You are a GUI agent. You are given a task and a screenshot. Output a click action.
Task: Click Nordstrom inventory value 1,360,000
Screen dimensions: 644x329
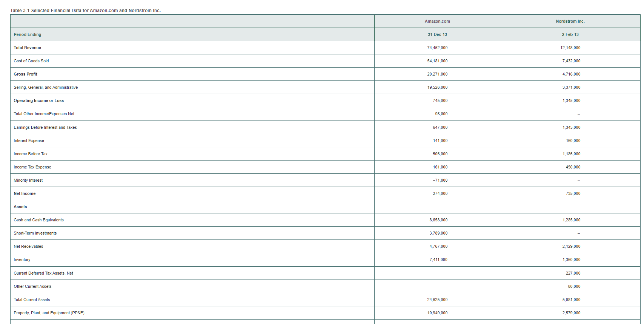pyautogui.click(x=572, y=259)
